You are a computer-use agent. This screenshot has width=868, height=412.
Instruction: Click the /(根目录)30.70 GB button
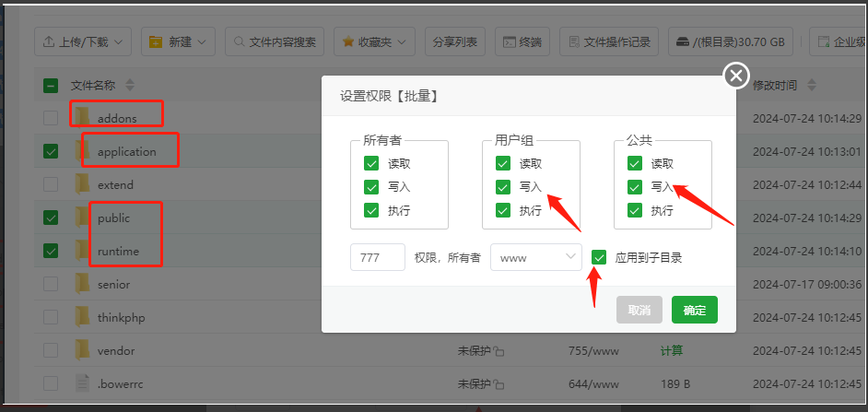click(730, 41)
